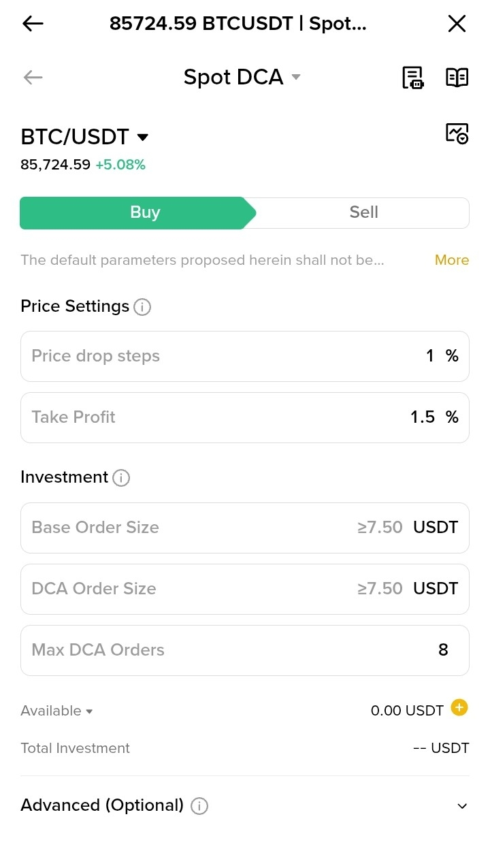The height and width of the screenshot is (868, 490).
Task: Open the BTC/USDT pair selector
Action: (x=84, y=137)
